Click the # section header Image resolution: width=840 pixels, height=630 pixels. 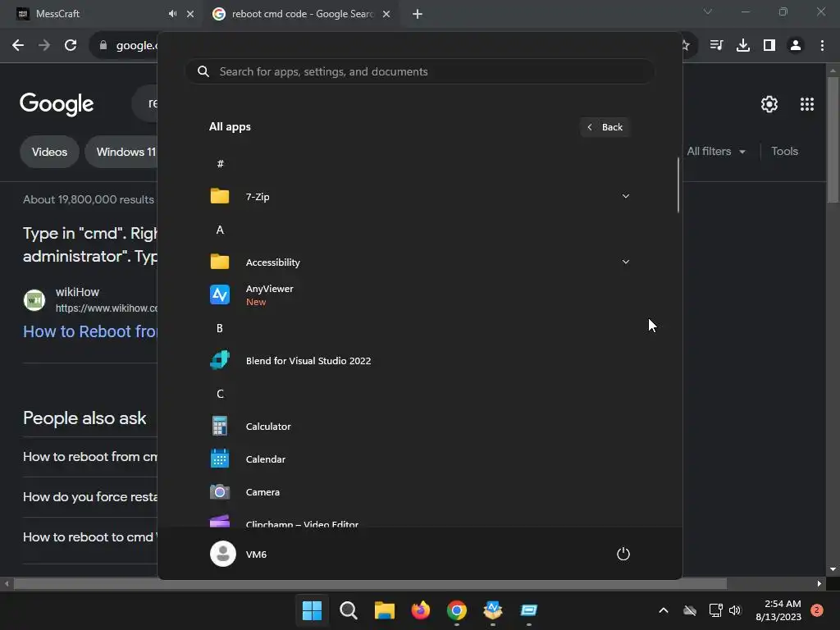coord(220,164)
